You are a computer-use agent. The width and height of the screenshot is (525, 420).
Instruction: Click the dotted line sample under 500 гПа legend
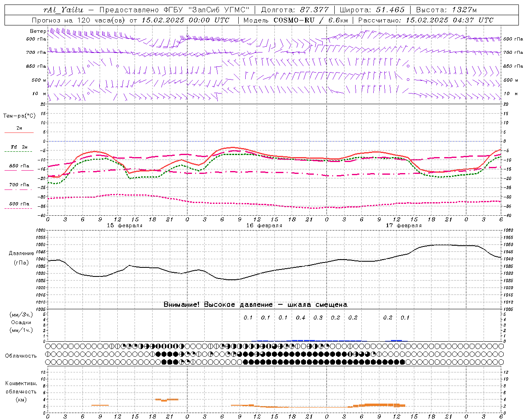pos(19,208)
